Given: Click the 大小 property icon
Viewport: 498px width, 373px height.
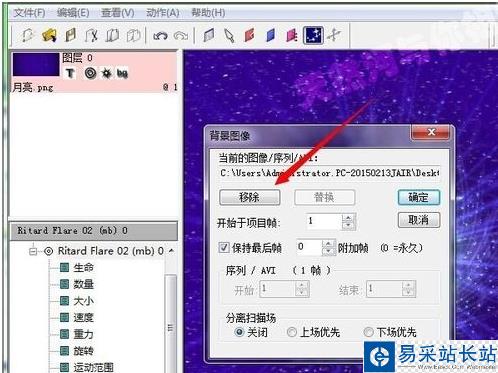Looking at the screenshot, I should point(64,301).
